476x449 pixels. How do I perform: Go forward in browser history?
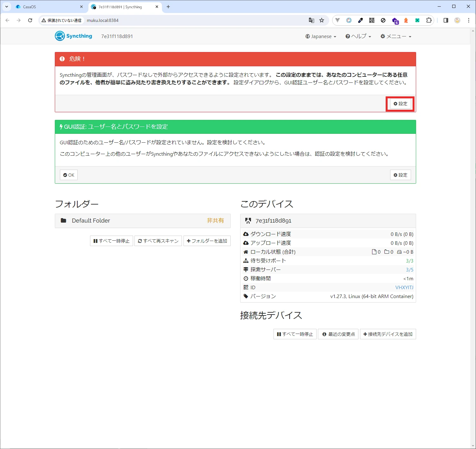point(19,20)
